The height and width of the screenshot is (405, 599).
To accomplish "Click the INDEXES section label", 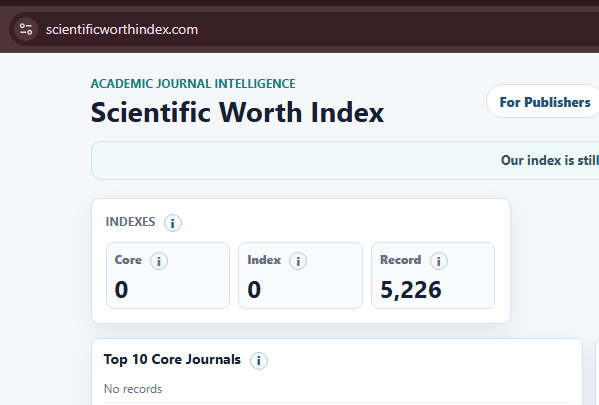I will click(130, 222).
